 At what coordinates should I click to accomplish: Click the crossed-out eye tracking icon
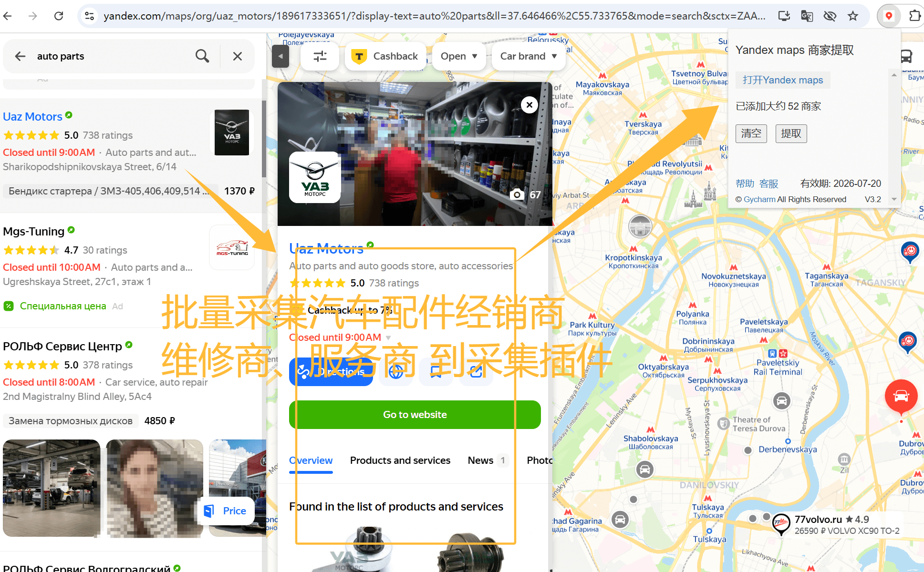coord(830,16)
